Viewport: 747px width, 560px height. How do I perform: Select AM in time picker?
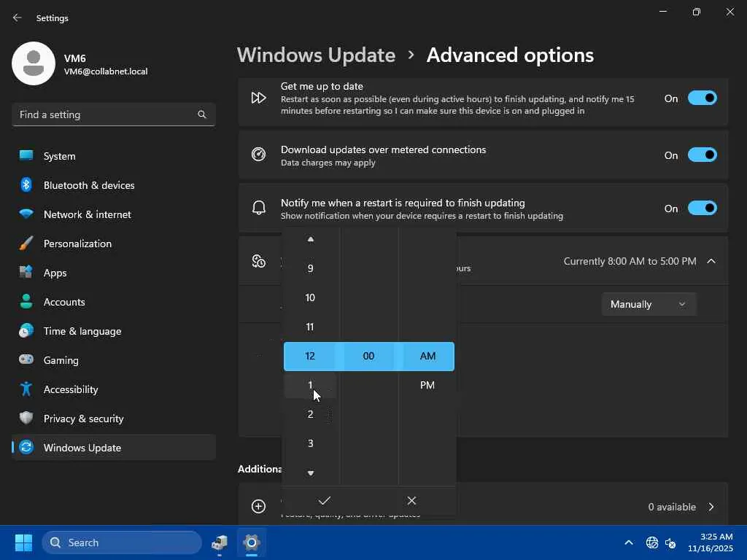tap(427, 356)
